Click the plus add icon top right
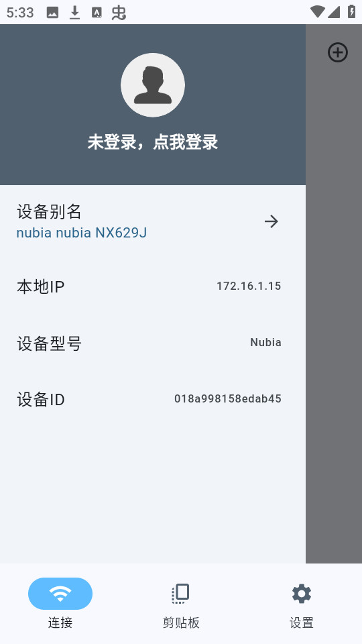362x644 pixels. click(338, 52)
